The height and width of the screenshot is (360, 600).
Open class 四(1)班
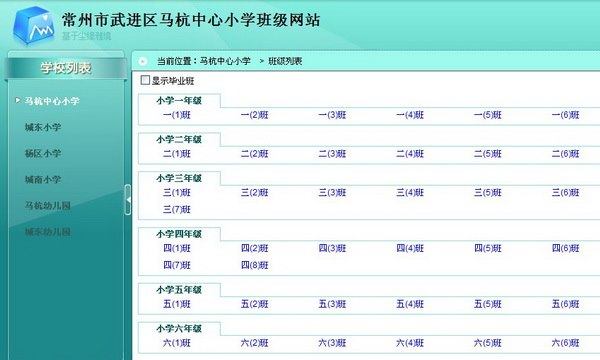pyautogui.click(x=177, y=249)
